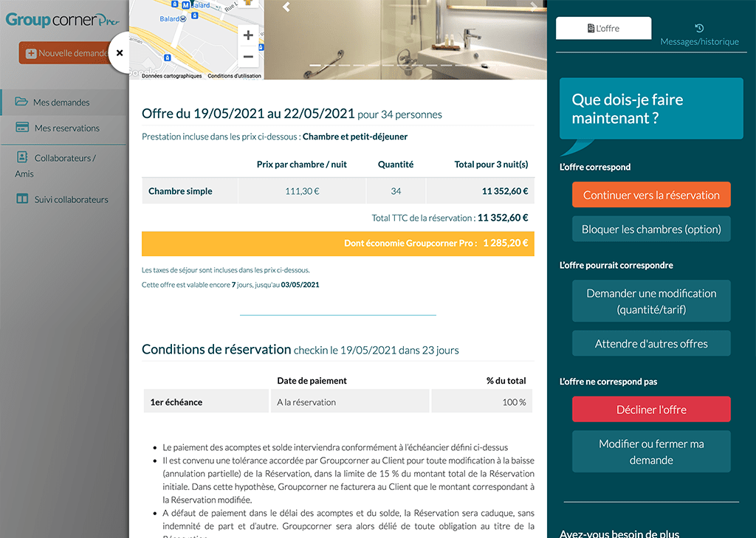
Task: Click the quantity cell showing 34
Action: [x=396, y=191]
